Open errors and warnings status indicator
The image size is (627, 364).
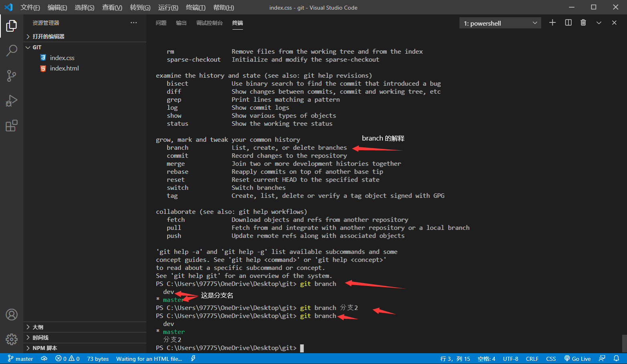coord(67,359)
